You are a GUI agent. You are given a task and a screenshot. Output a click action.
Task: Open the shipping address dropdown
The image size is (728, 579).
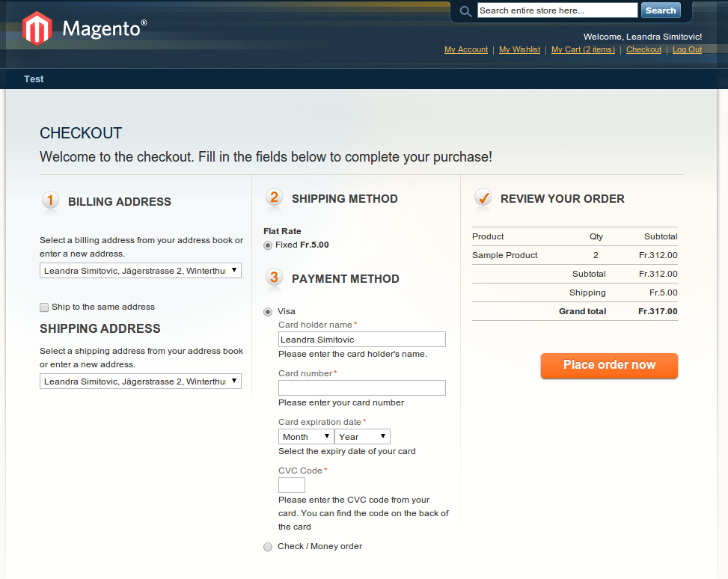[141, 382]
